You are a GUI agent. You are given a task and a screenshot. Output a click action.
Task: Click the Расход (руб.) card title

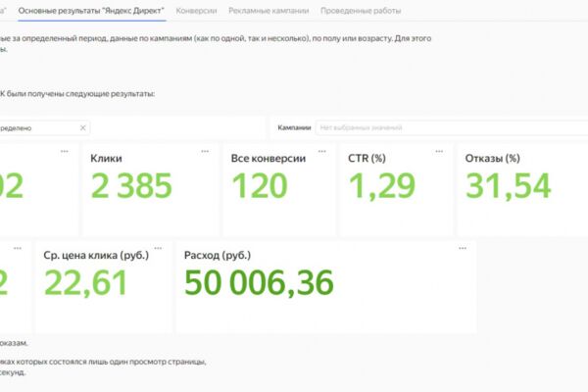(218, 255)
